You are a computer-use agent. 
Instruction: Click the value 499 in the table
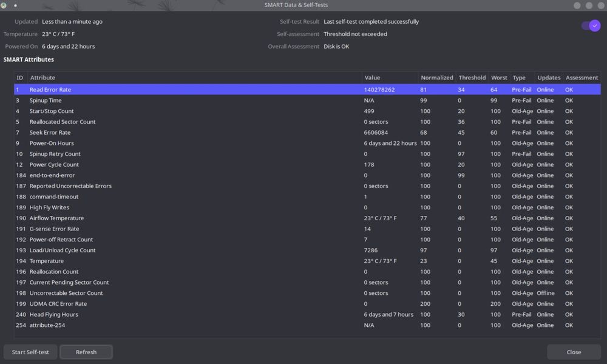pyautogui.click(x=369, y=111)
